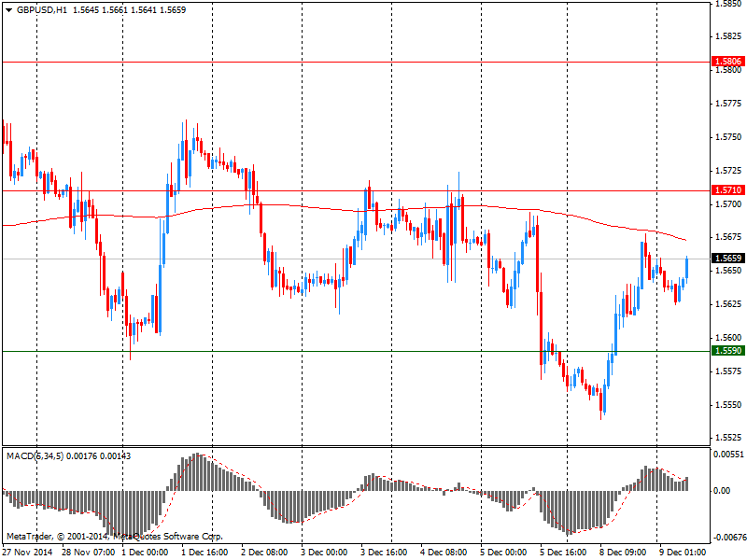Click the 1.5775 price scale value

729,104
